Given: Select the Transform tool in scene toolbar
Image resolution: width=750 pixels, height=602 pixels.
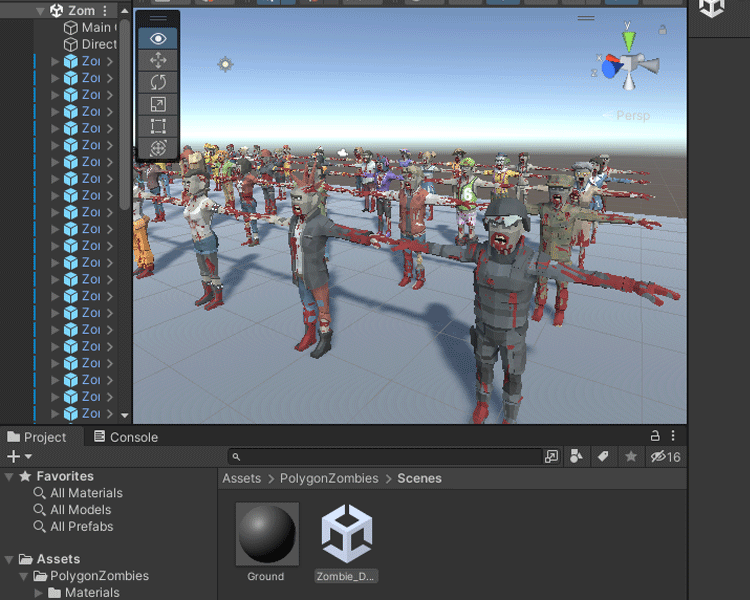Looking at the screenshot, I should pyautogui.click(x=158, y=148).
